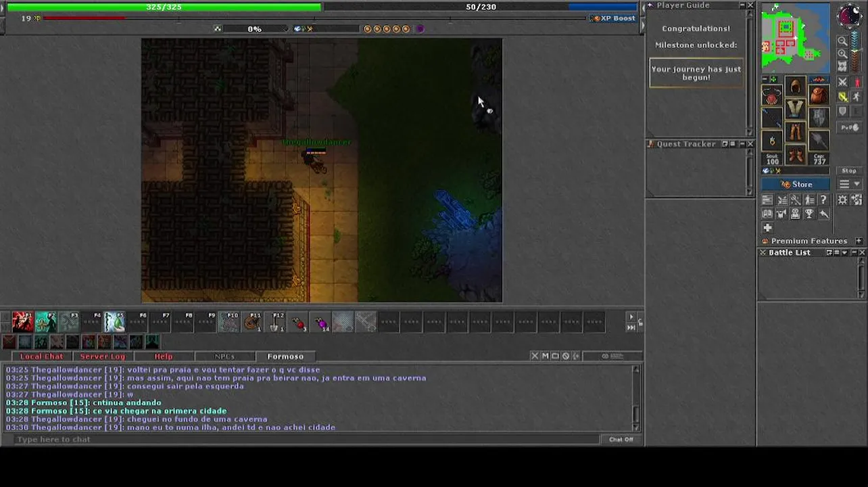Zoom in the minimap with plus magnifier
This screenshot has height=487, width=868.
842,53
